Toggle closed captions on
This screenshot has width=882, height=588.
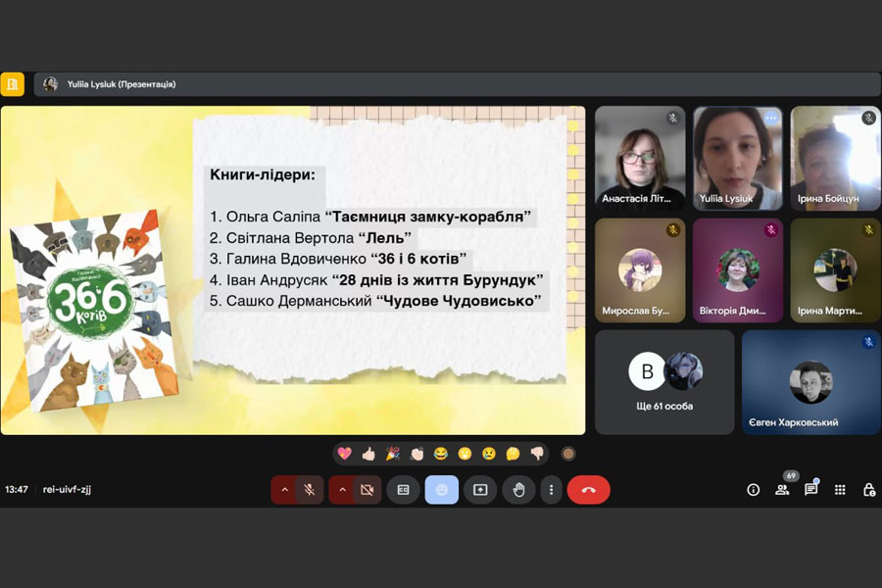[x=403, y=490]
